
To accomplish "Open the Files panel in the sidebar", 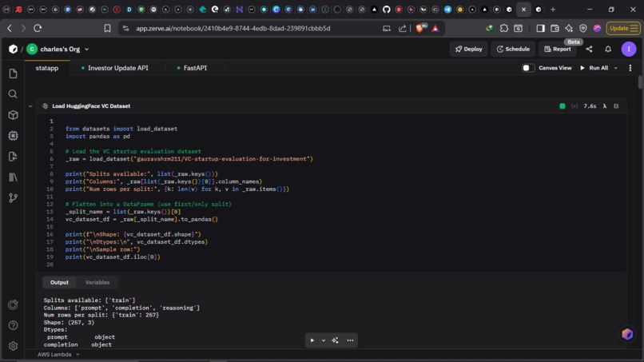I will click(13, 74).
